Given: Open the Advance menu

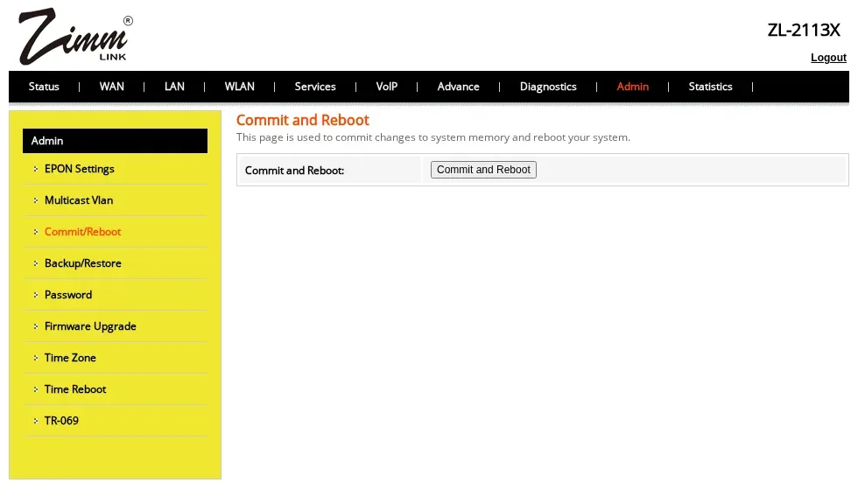Looking at the screenshot, I should coord(459,87).
